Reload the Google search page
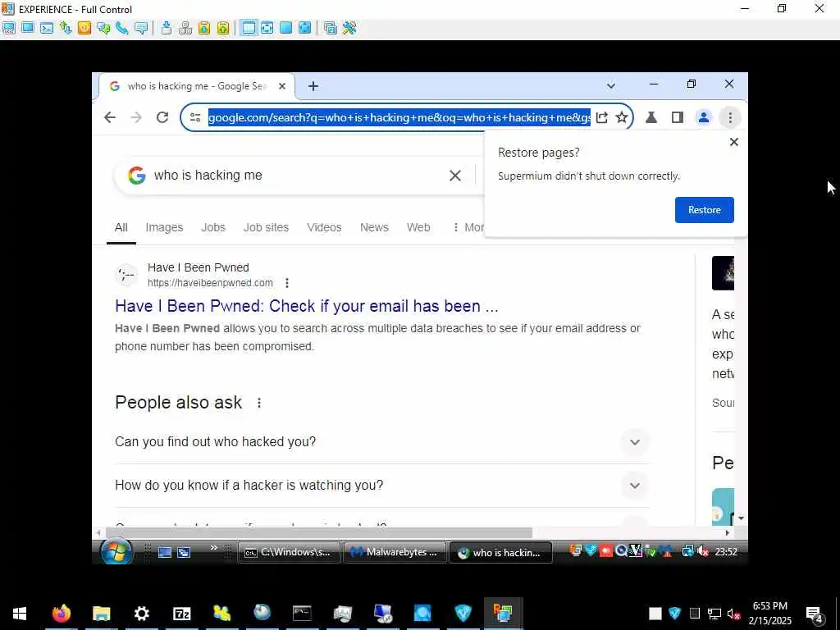The image size is (840, 630). [162, 117]
